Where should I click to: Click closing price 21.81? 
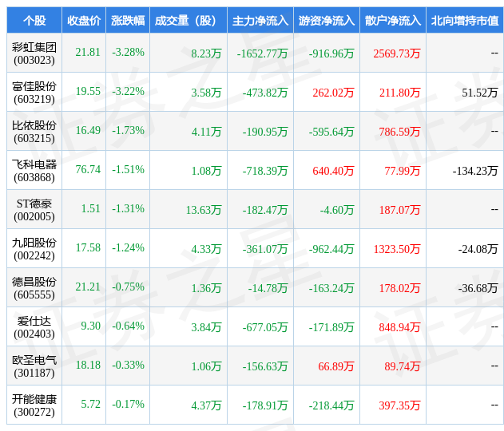88,53
